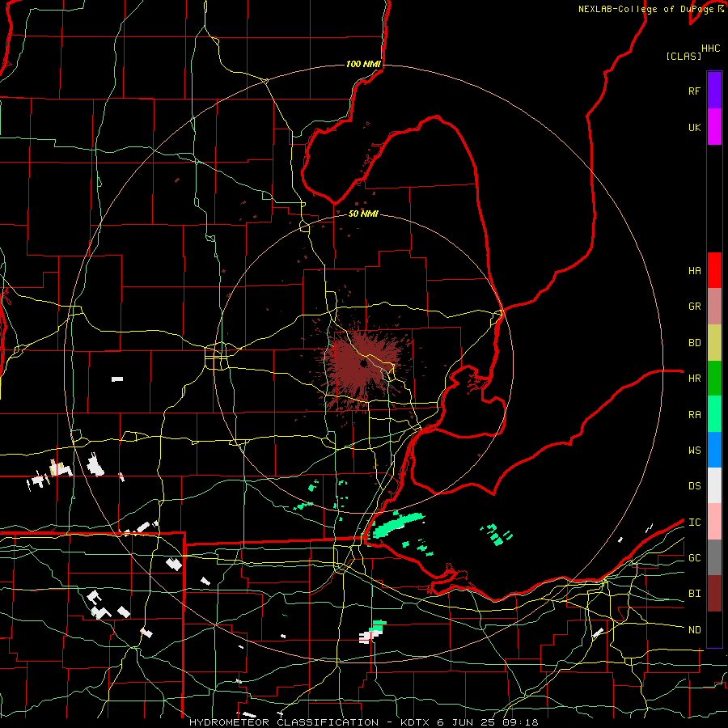Viewport: 728px width, 728px height.
Task: Click the BI legend label
Action: coord(694,594)
